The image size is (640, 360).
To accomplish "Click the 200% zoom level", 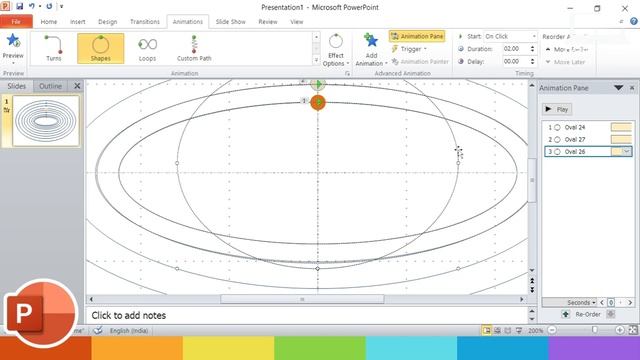I will tap(536, 330).
